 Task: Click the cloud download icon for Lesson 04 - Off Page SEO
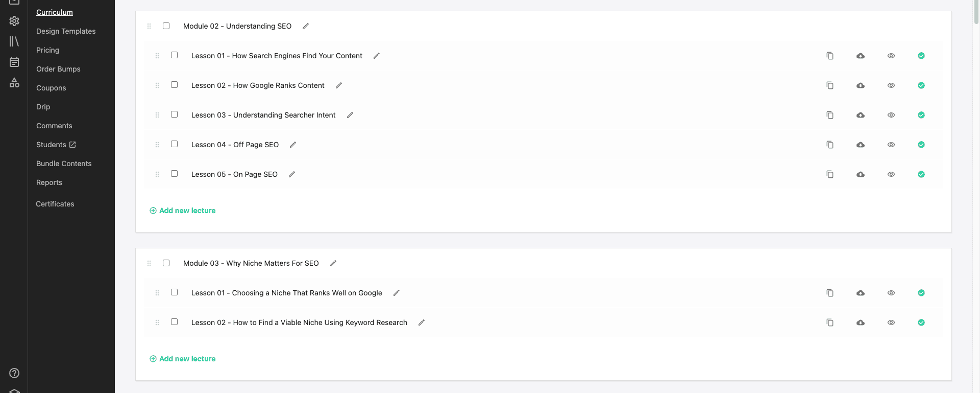click(x=861, y=145)
